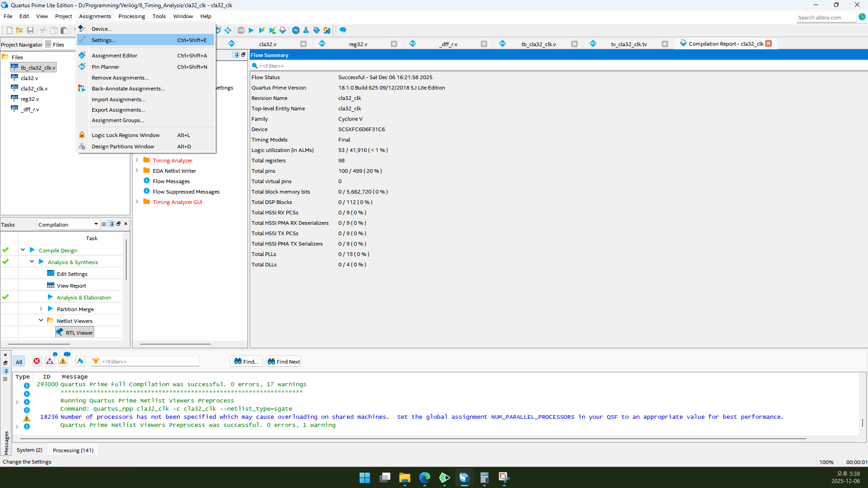Open the Programmer toolbar icon
The height and width of the screenshot is (488, 868).
click(x=317, y=30)
